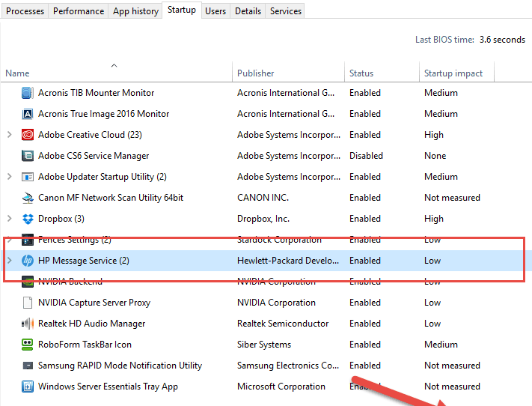Open the Details tab
Screen dimensions: 532x406
[x=248, y=11]
